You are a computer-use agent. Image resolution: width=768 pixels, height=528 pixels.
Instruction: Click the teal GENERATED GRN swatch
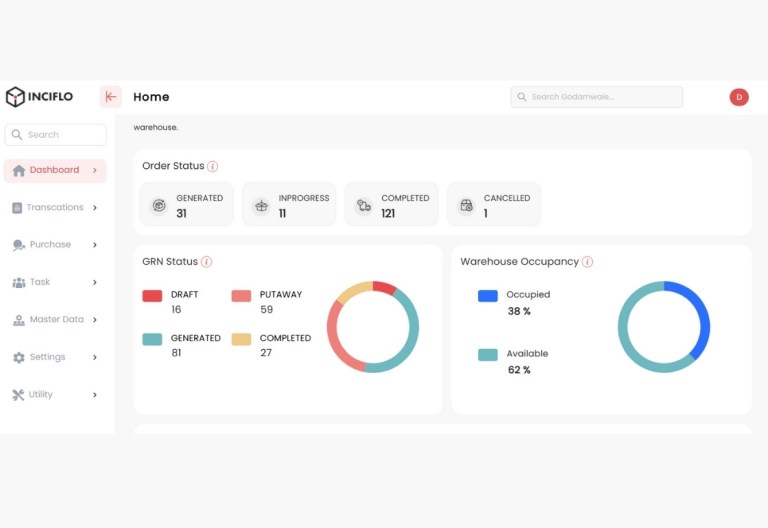(152, 339)
